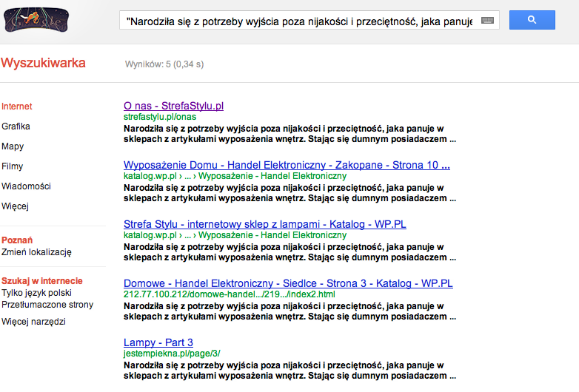Select Przetłumaczone strony filter
The image size is (579, 392).
[47, 305]
